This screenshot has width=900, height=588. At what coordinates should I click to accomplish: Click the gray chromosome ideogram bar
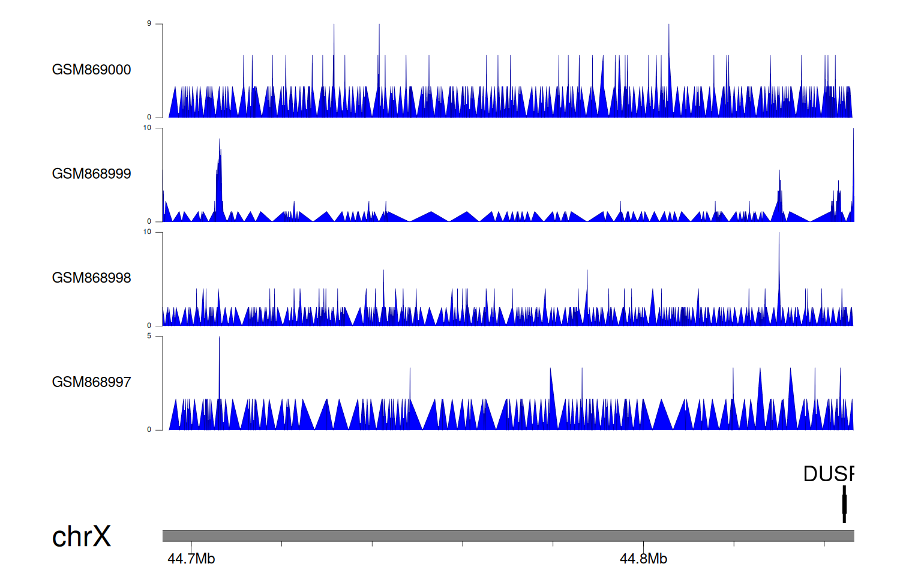(508, 536)
